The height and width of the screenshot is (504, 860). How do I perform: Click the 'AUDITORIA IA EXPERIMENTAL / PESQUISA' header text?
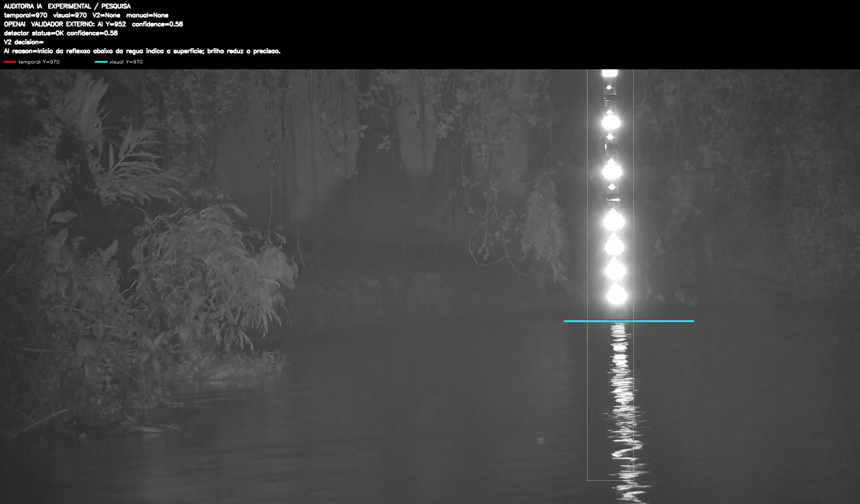(67, 6)
